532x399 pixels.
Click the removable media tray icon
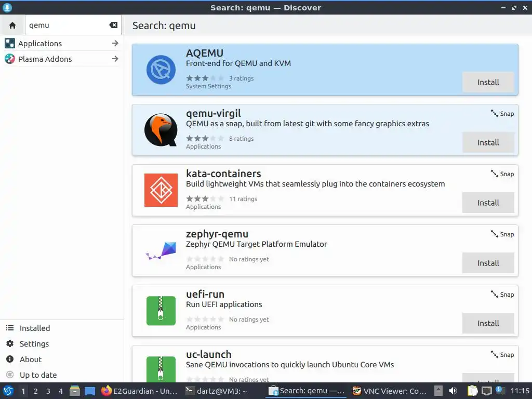point(438,391)
